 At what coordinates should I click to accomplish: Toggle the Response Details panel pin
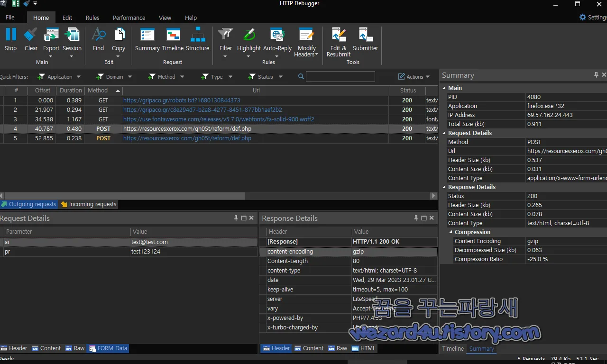(416, 218)
